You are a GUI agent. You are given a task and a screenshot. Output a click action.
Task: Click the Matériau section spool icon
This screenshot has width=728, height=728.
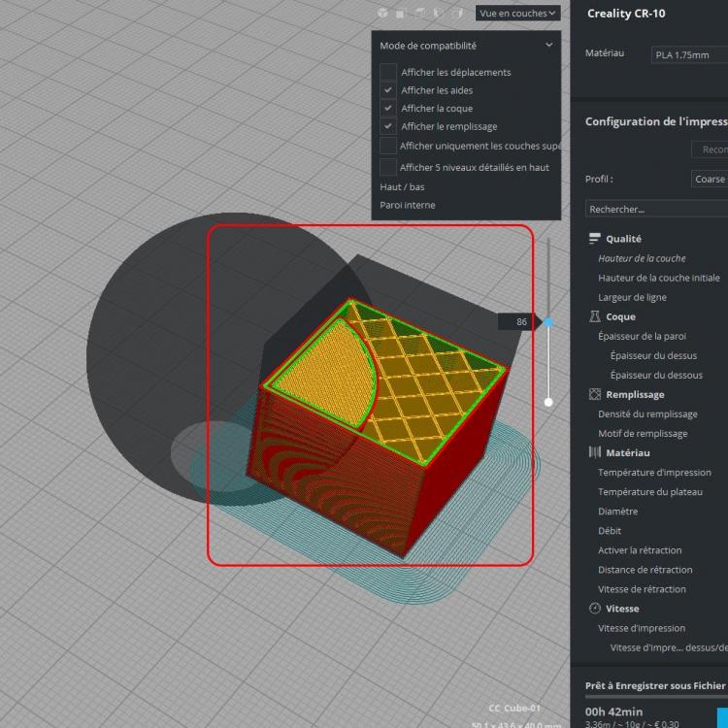click(x=594, y=452)
